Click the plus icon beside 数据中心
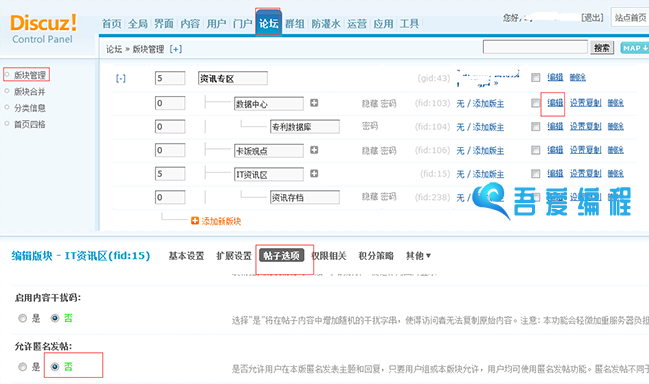The height and width of the screenshot is (384, 649). (314, 103)
